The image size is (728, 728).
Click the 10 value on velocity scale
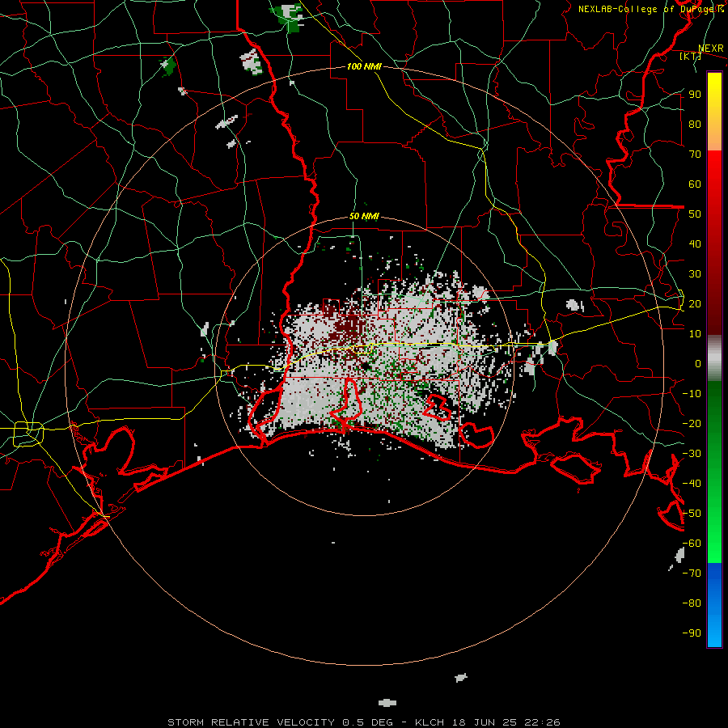tap(695, 334)
